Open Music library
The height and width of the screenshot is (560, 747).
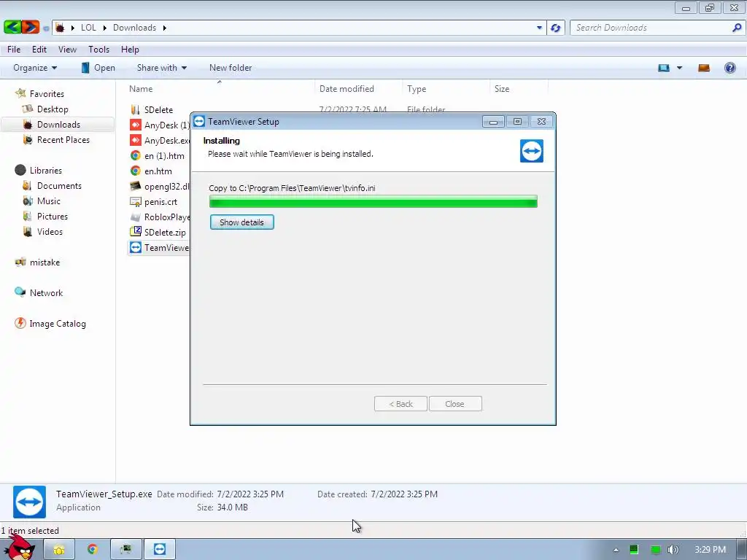tap(49, 201)
